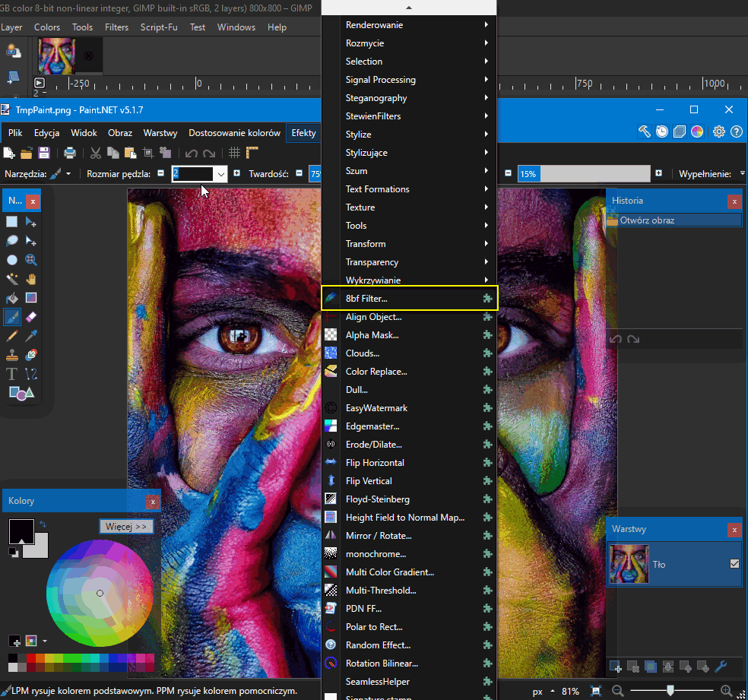This screenshot has width=748, height=700.
Task: Open the brush size dropdown
Action: click(220, 174)
